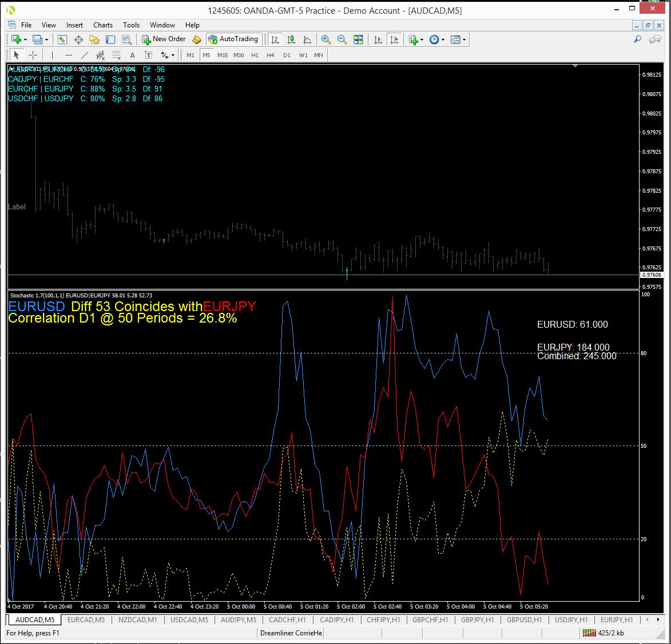This screenshot has width=671, height=644.
Task: Click the New Order button
Action: 164,39
